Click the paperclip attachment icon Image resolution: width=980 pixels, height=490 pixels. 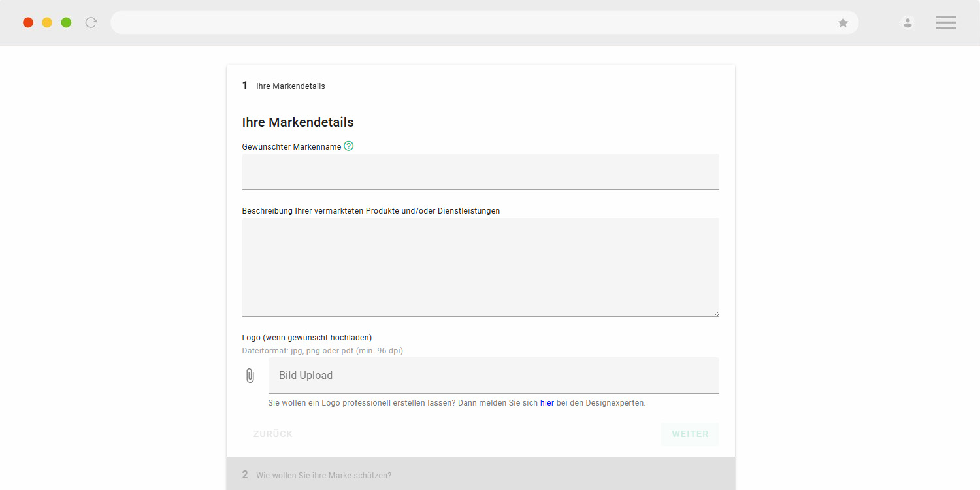[250, 376]
